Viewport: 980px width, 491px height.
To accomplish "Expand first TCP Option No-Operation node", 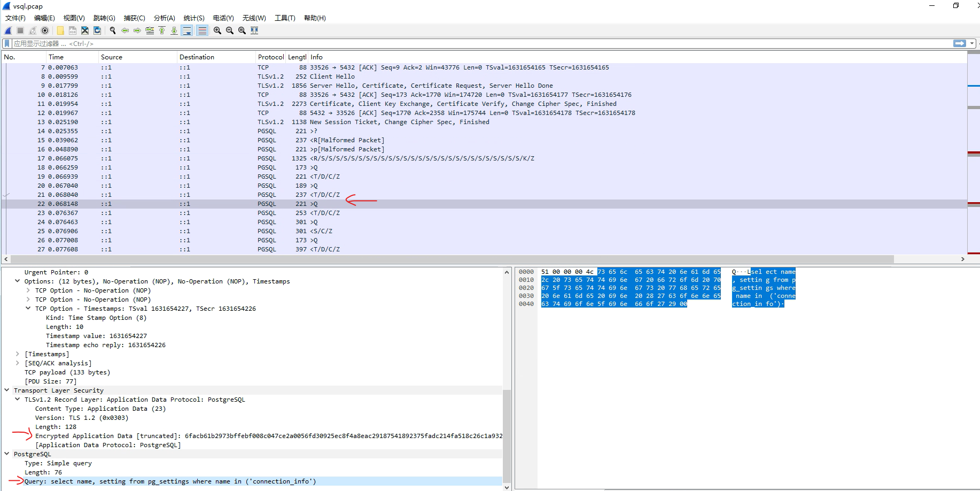I will 28,290.
